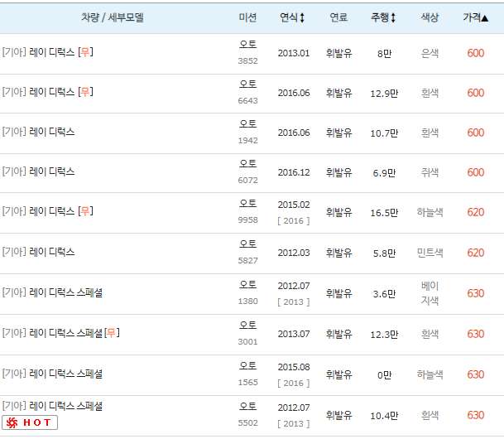This screenshot has height=444, width=504.
Task: Click the mileage 12.9만 cell
Action: (384, 94)
